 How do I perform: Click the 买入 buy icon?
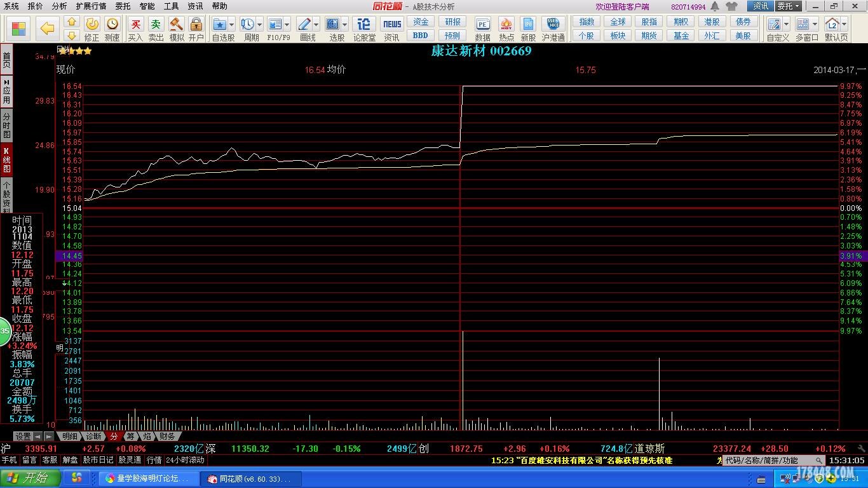(x=135, y=24)
